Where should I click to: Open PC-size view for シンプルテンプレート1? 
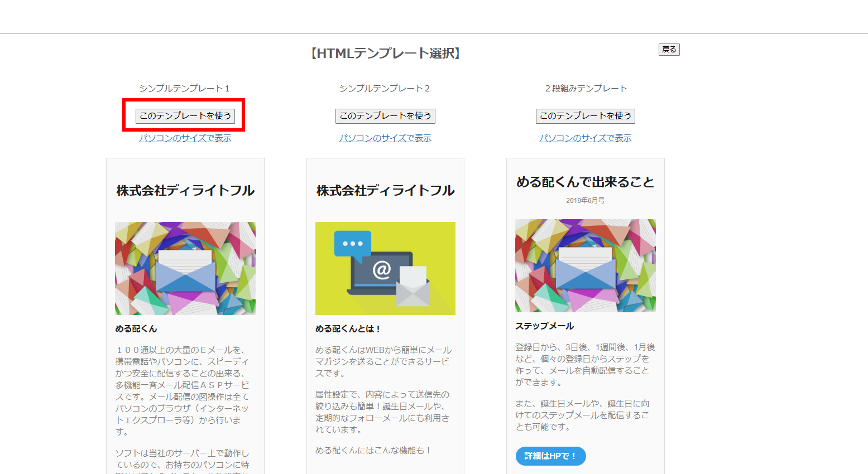(x=185, y=138)
